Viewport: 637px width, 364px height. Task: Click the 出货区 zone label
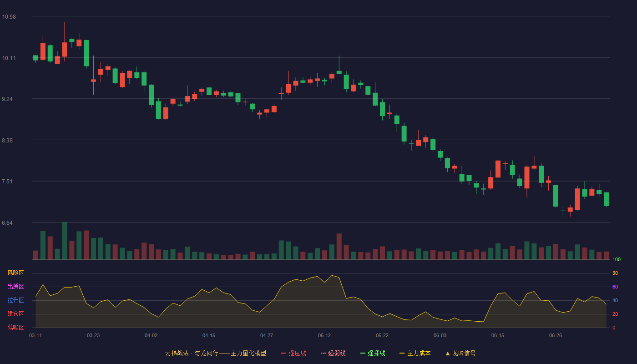[15, 287]
